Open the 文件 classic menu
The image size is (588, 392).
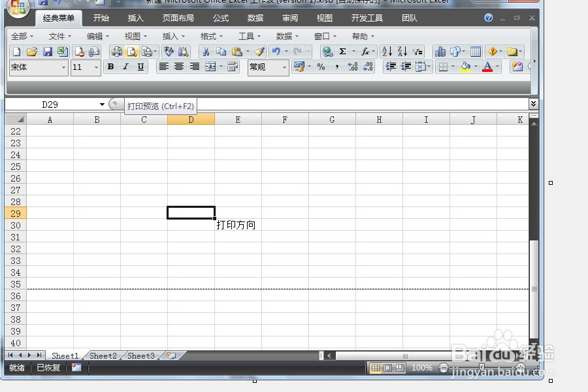tap(60, 37)
